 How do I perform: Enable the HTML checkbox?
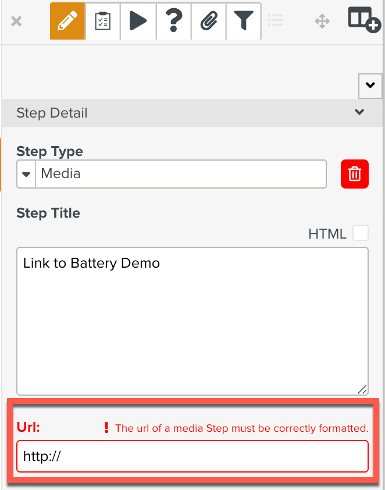click(x=361, y=233)
